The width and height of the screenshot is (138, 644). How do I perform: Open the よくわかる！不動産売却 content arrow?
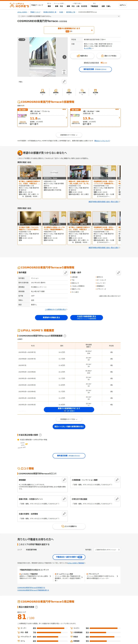point(50,576)
